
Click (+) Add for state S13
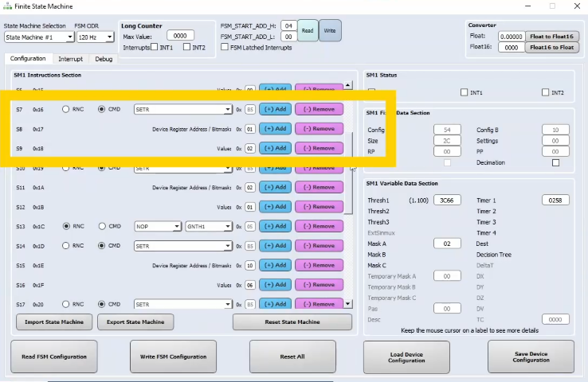coord(275,226)
